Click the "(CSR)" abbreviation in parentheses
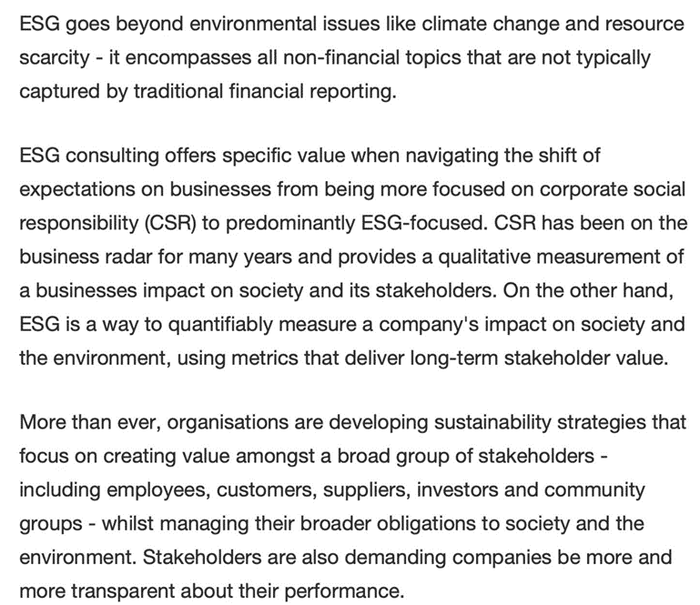 [x=170, y=223]
